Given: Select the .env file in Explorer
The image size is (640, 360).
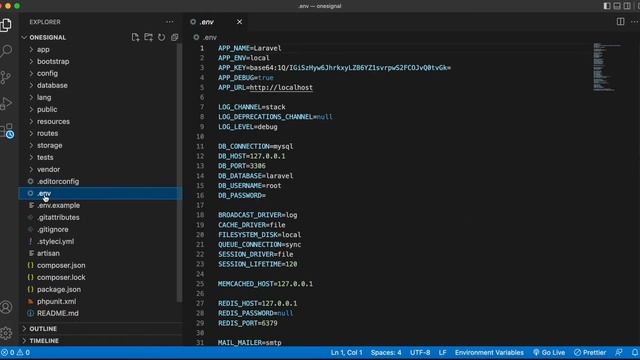Looking at the screenshot, I should click(100, 193).
